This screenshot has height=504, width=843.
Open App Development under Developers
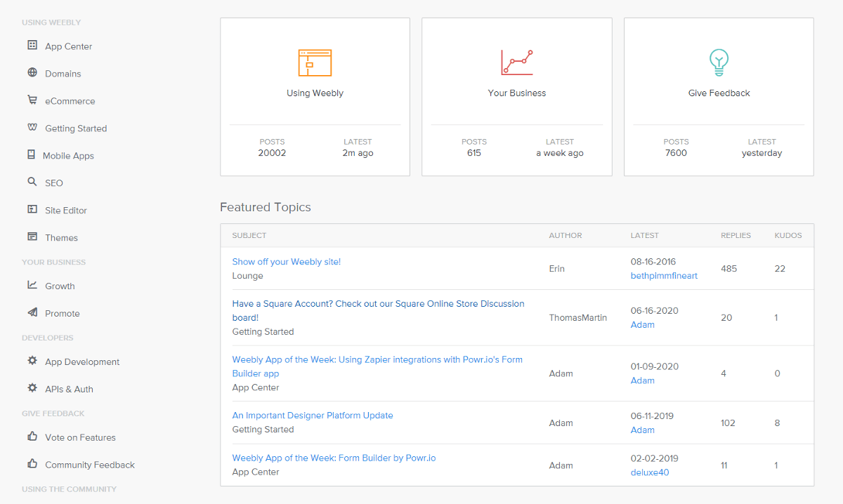(x=82, y=362)
